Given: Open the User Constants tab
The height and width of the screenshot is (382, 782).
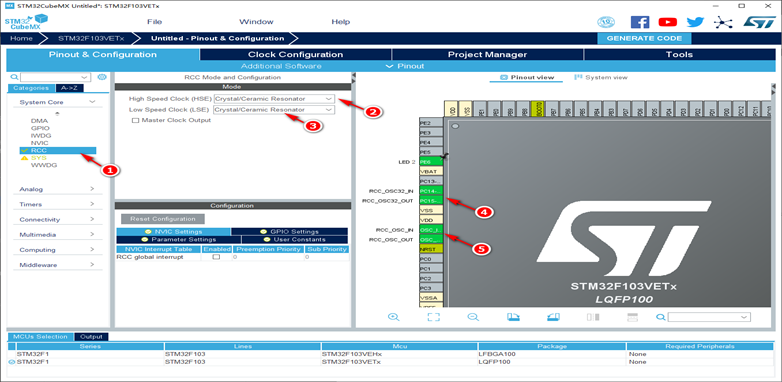Looking at the screenshot, I should (295, 239).
